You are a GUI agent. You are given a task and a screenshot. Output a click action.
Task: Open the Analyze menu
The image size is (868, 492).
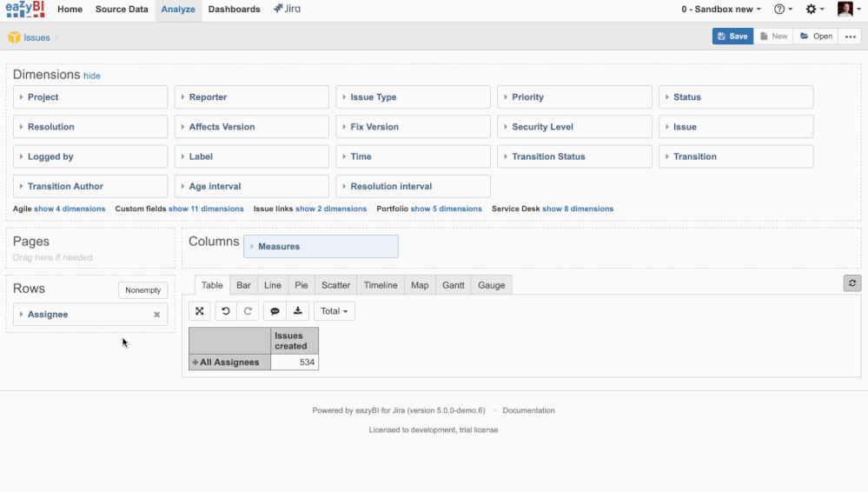tap(178, 9)
